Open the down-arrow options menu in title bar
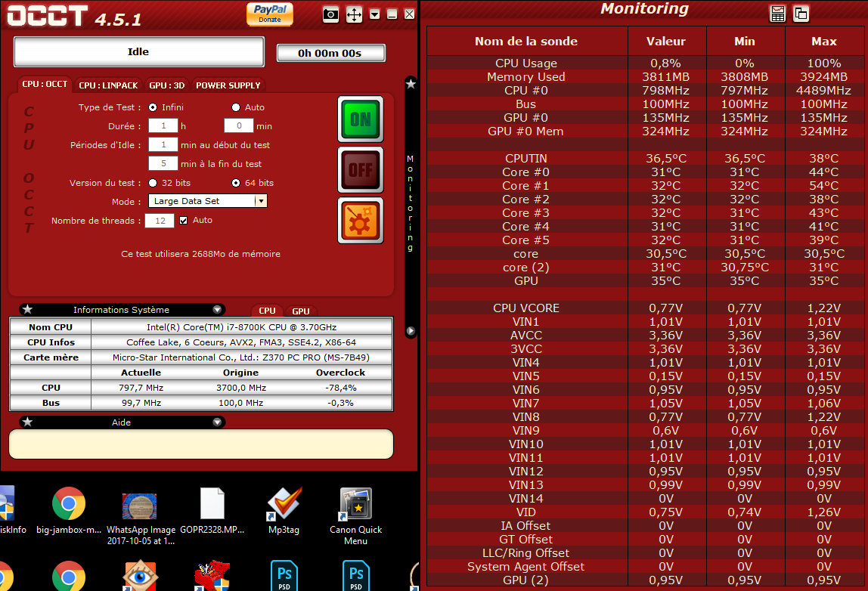Viewport: 868px width, 591px height. coord(375,14)
